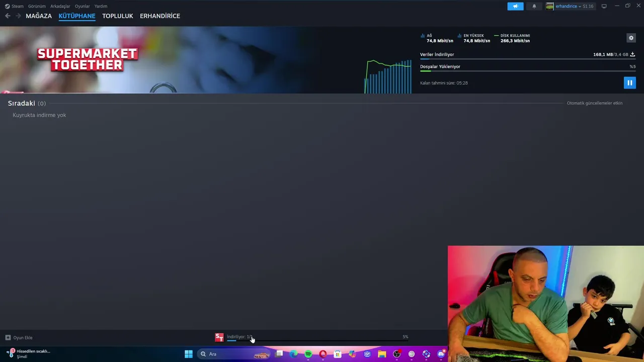Click the bottom download progress bar
Viewport: 644px width, 362px height.
click(x=317, y=340)
